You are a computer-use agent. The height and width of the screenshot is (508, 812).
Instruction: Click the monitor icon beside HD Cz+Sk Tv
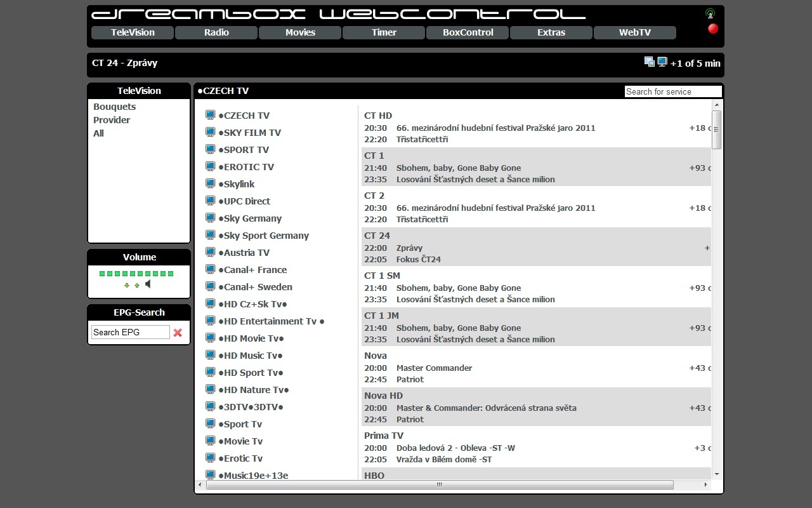click(x=211, y=304)
